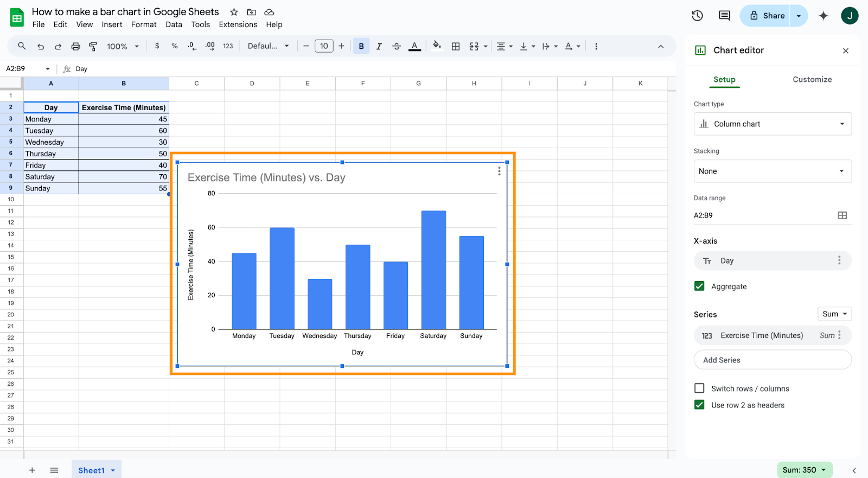This screenshot has height=478, width=868.
Task: Open the Name box dropdown arrow
Action: point(48,69)
